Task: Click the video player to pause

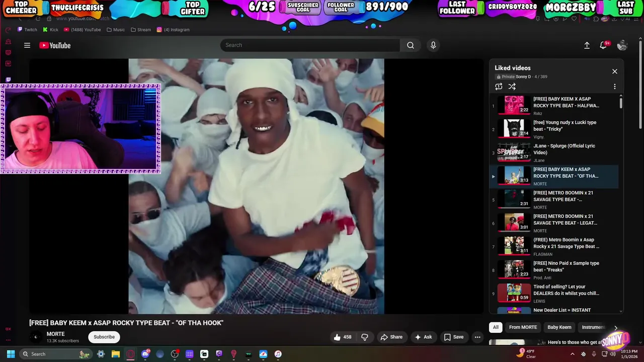Action: point(256,186)
